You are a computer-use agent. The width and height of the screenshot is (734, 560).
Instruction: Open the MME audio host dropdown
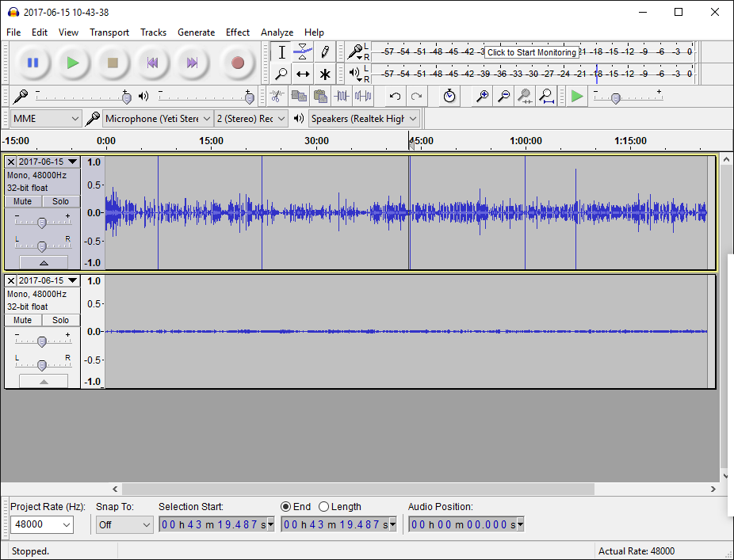[x=46, y=119]
